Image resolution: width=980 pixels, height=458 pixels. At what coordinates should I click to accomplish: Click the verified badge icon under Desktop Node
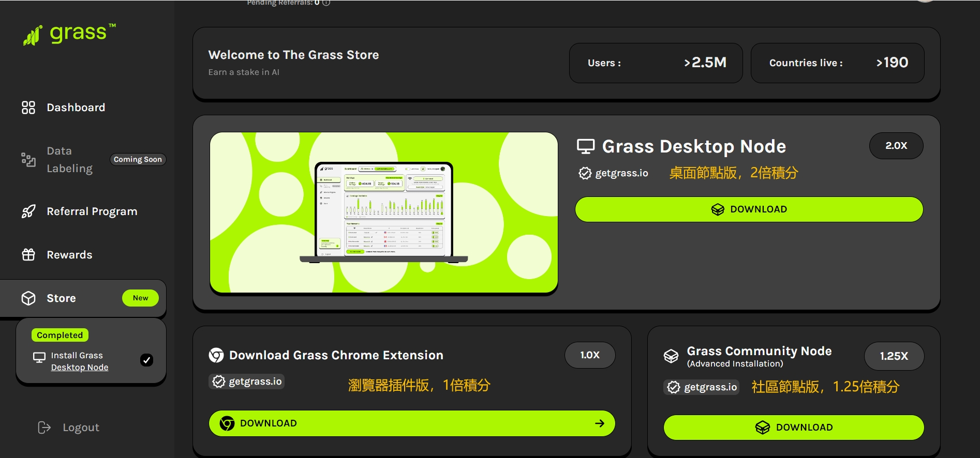point(585,173)
